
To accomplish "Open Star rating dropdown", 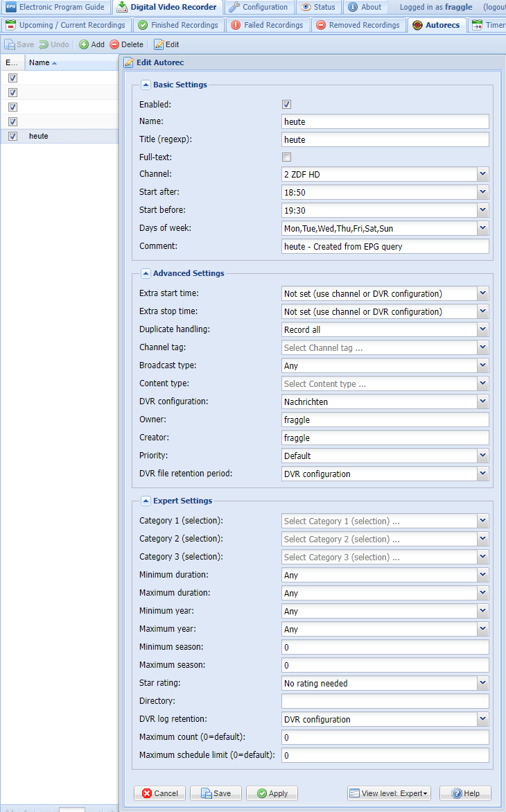I will tap(482, 683).
